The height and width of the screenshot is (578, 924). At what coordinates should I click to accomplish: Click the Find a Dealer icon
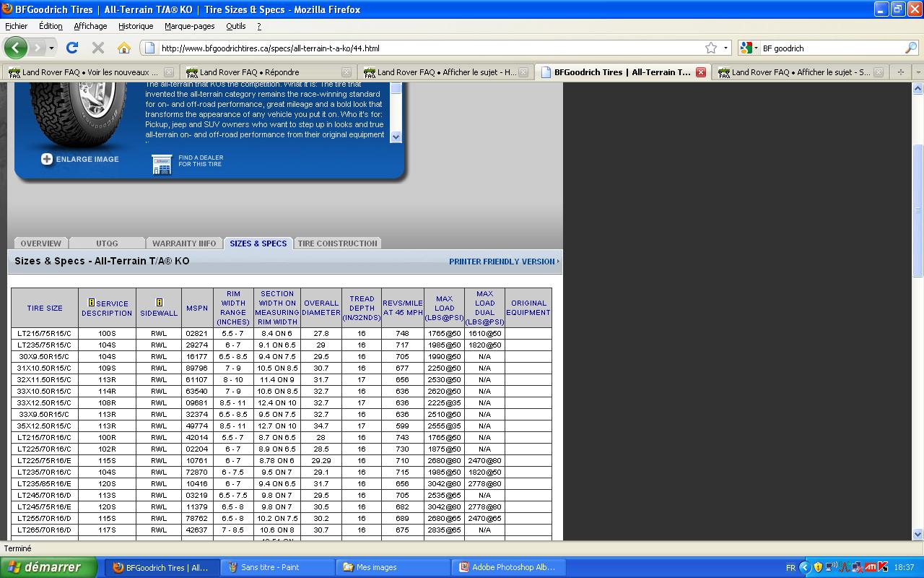click(x=162, y=163)
